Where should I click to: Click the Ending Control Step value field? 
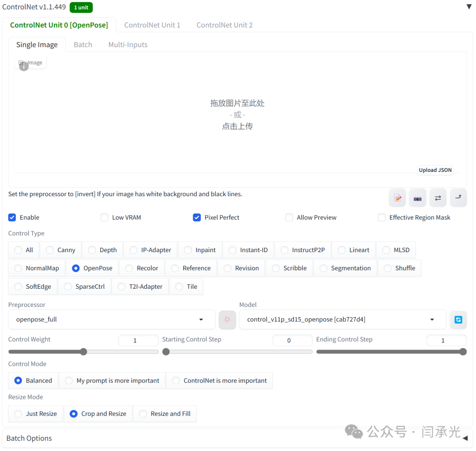click(446, 340)
